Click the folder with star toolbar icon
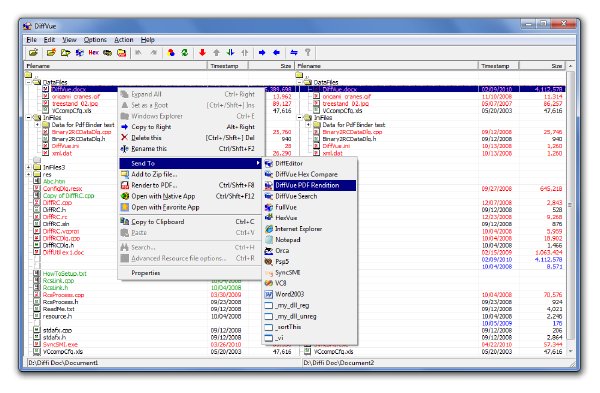 click(51, 52)
